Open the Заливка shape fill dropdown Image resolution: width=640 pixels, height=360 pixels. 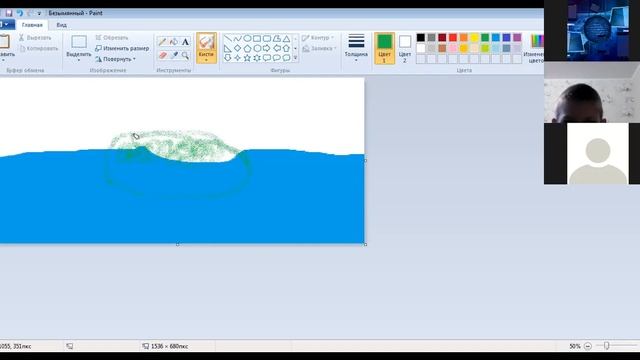(x=320, y=49)
